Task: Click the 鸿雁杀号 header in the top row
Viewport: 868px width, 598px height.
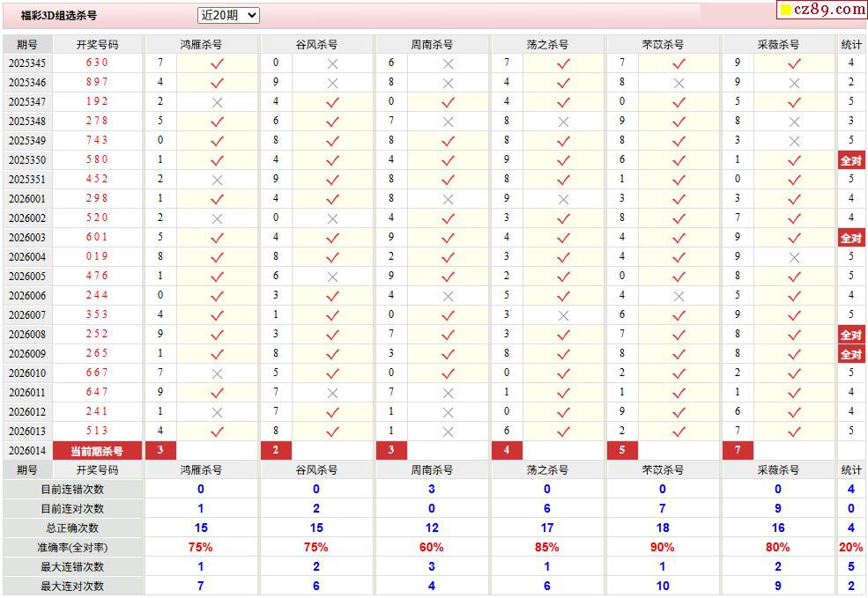Action: coord(201,44)
